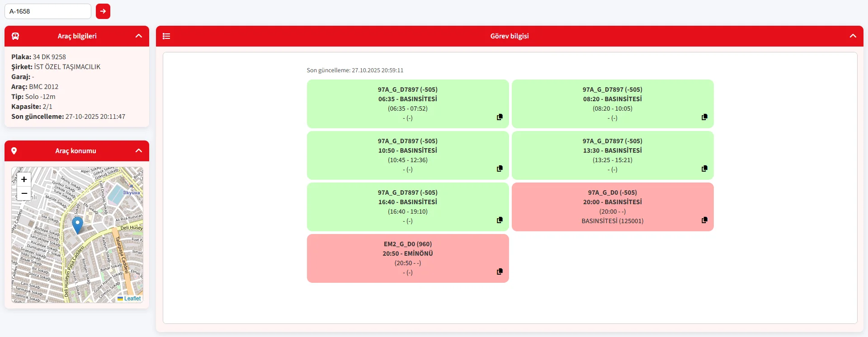Collapse the Araç konumu panel
Viewport: 868px width, 337px height.
click(x=139, y=151)
